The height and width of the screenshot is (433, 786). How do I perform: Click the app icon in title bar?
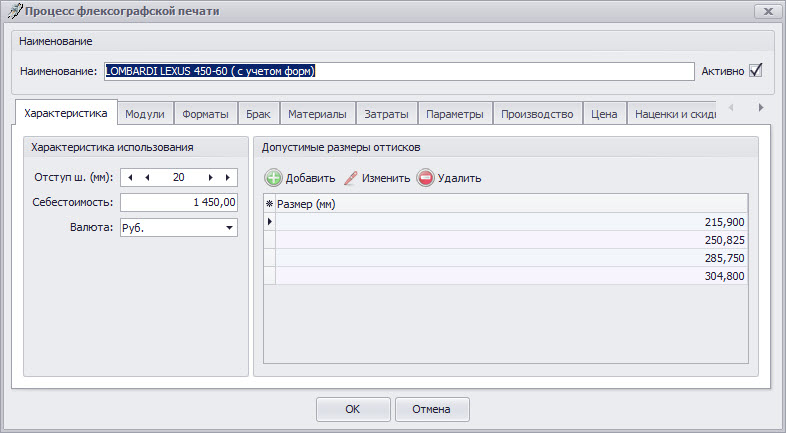coord(15,11)
